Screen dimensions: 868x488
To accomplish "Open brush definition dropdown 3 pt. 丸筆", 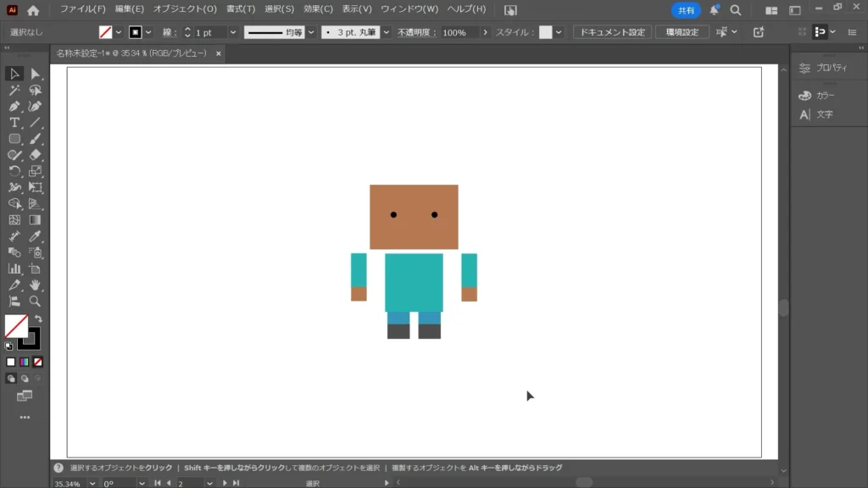I will coord(387,32).
